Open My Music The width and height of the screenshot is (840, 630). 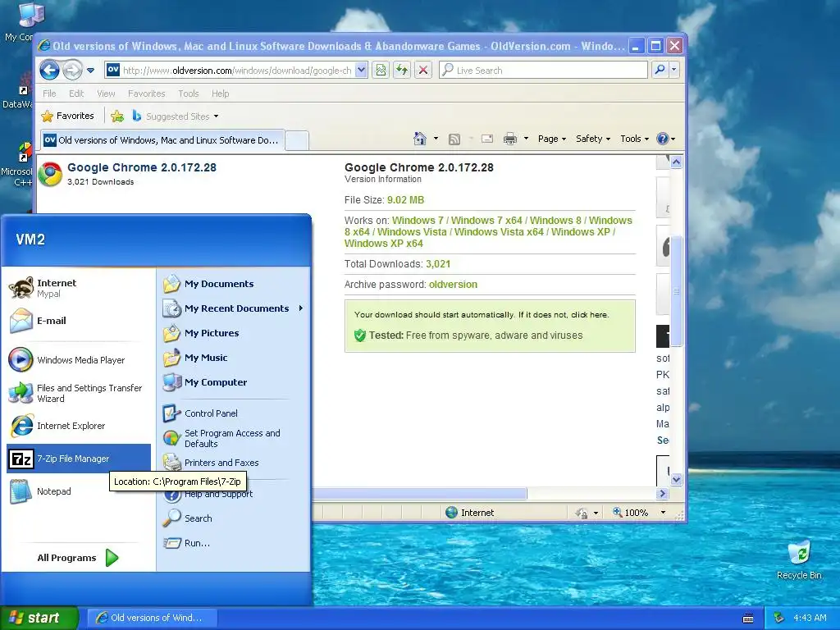click(x=234, y=358)
